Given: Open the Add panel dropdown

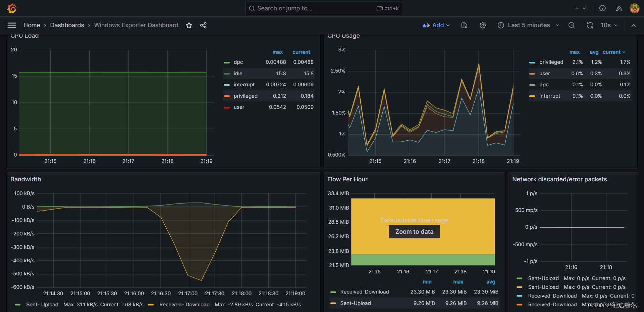Looking at the screenshot, I should (x=436, y=25).
